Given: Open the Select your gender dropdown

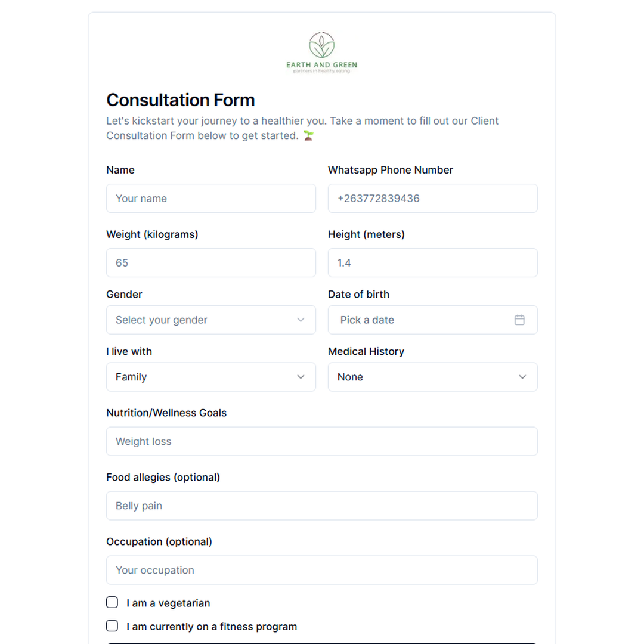Looking at the screenshot, I should (211, 320).
